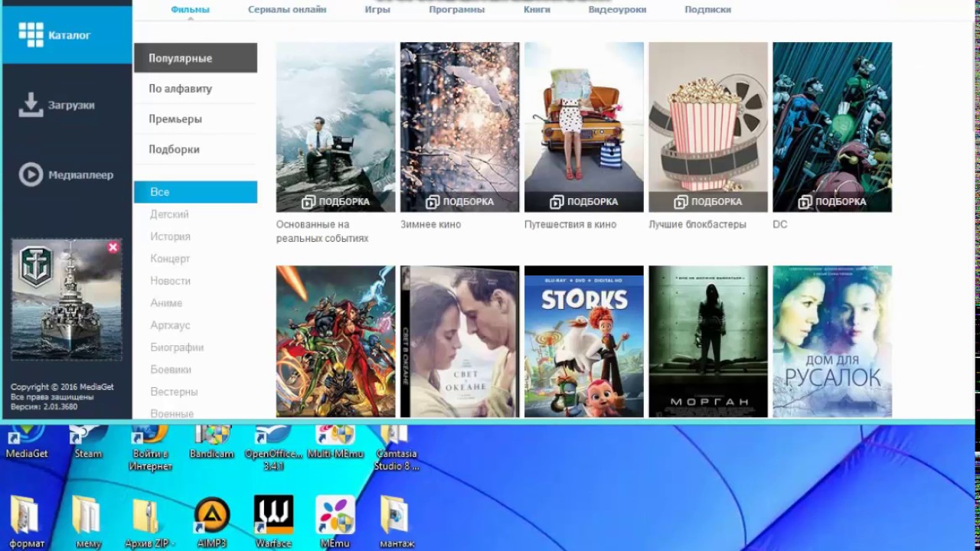
Task: Switch to the Сериалы онлайн tab
Action: [x=287, y=10]
